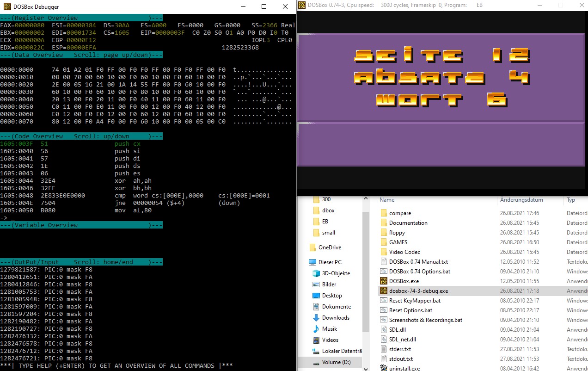Click the DOSBox game window title icon

[x=302, y=5]
